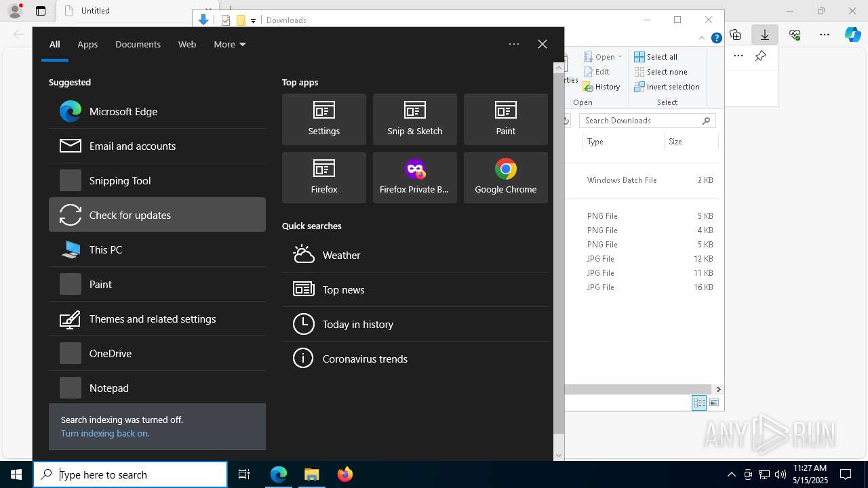
Task: Open Copilot in Edge toolbar
Action: point(853,35)
